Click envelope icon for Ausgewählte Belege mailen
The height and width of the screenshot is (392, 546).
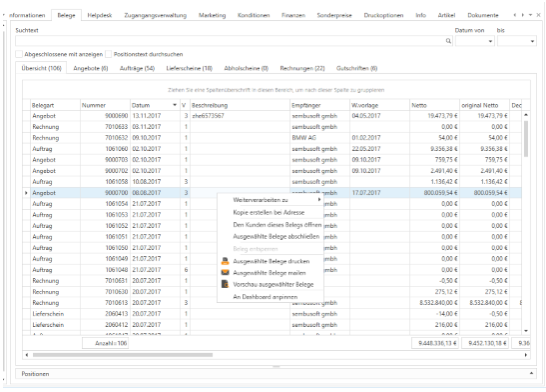pos(225,273)
